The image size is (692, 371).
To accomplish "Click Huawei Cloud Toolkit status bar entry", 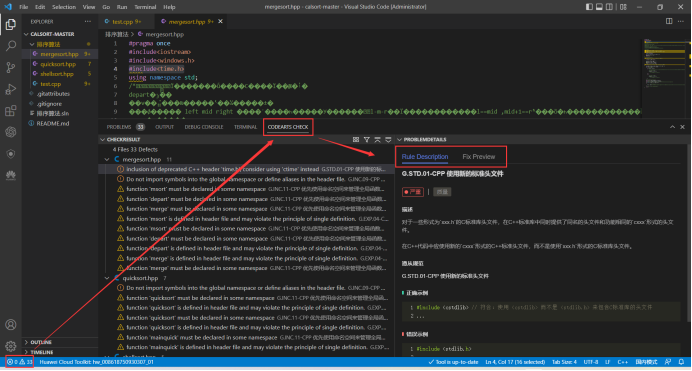I will point(97,362).
